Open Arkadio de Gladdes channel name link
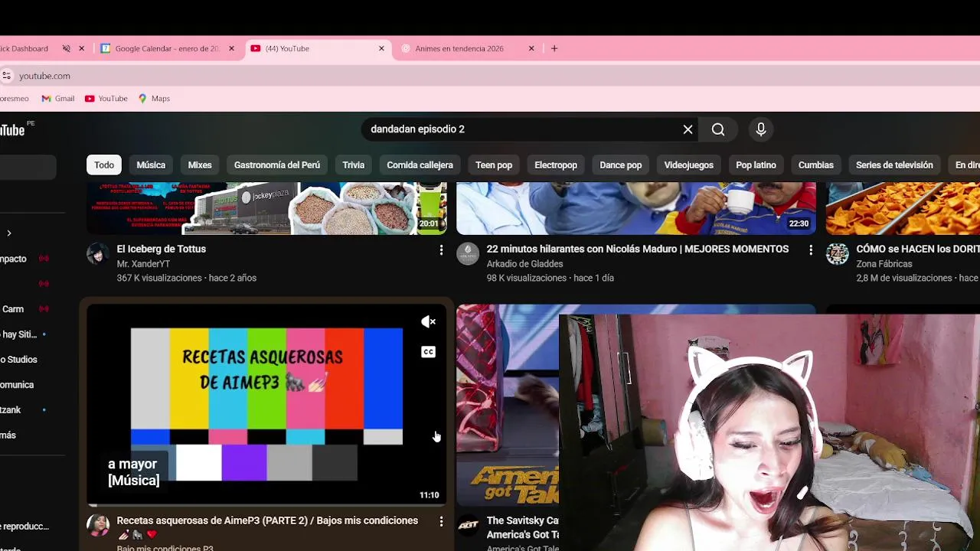Viewport: 980px width, 551px height. tap(525, 264)
